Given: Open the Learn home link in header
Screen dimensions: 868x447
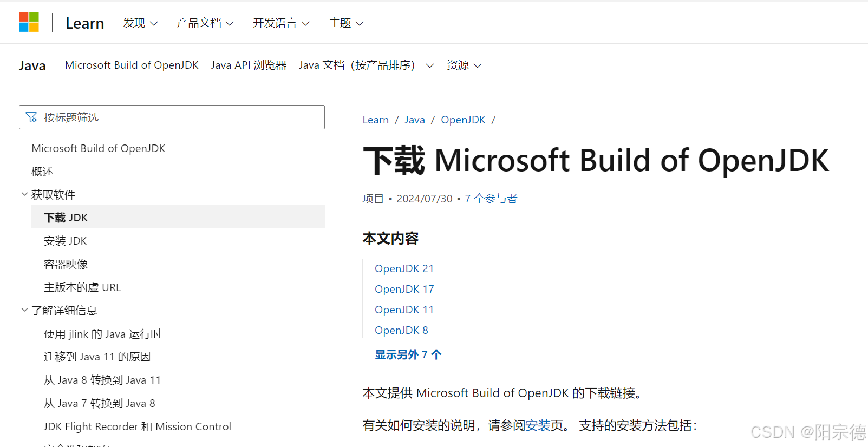Looking at the screenshot, I should pos(84,23).
